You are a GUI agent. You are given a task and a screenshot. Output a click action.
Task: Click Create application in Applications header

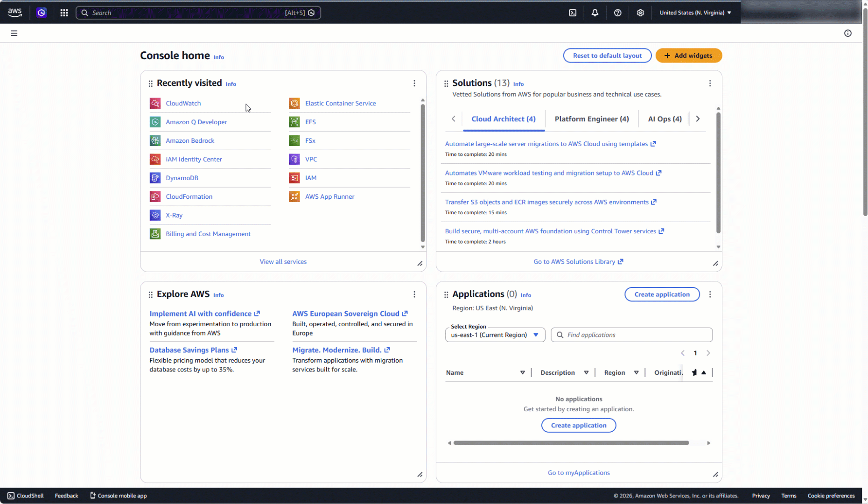click(x=662, y=294)
